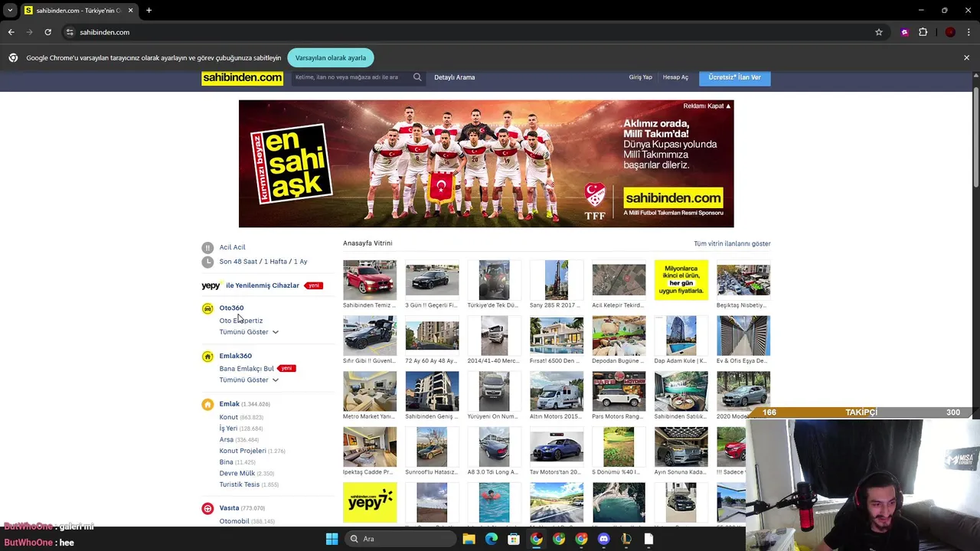Open the Turistik Tesis category link
Viewport: 980px width, 551px height.
point(239,484)
